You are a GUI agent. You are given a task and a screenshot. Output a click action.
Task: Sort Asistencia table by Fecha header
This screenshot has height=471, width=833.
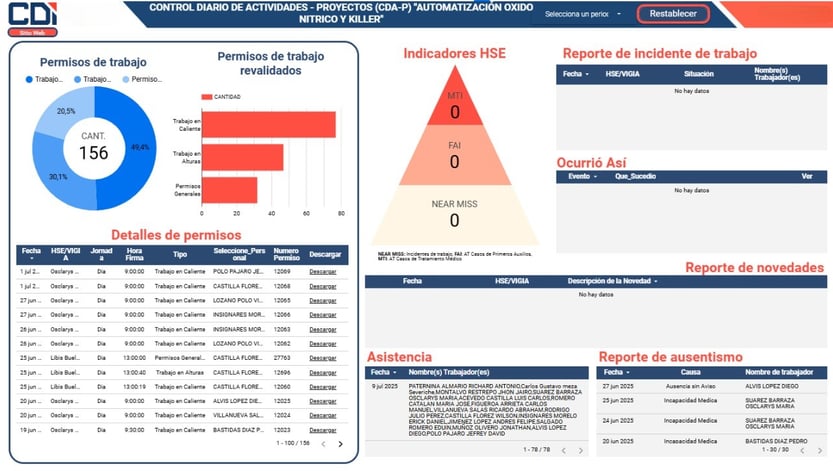point(384,372)
